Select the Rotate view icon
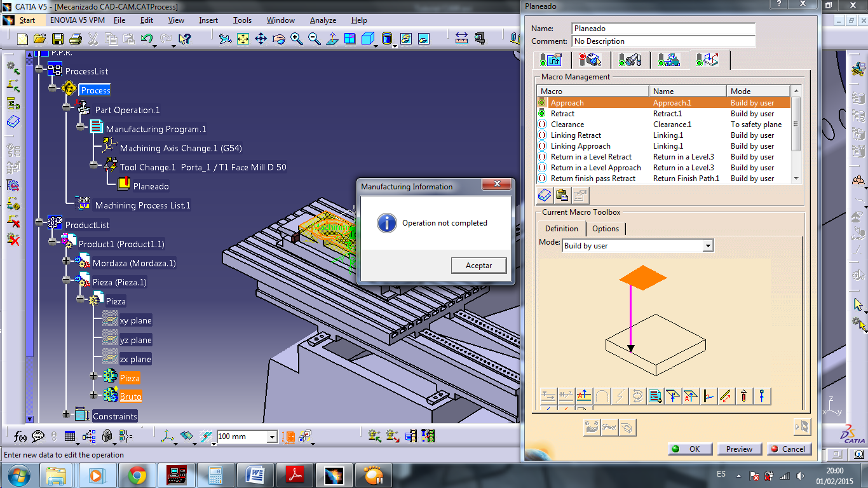The width and height of the screenshot is (868, 488). point(278,39)
